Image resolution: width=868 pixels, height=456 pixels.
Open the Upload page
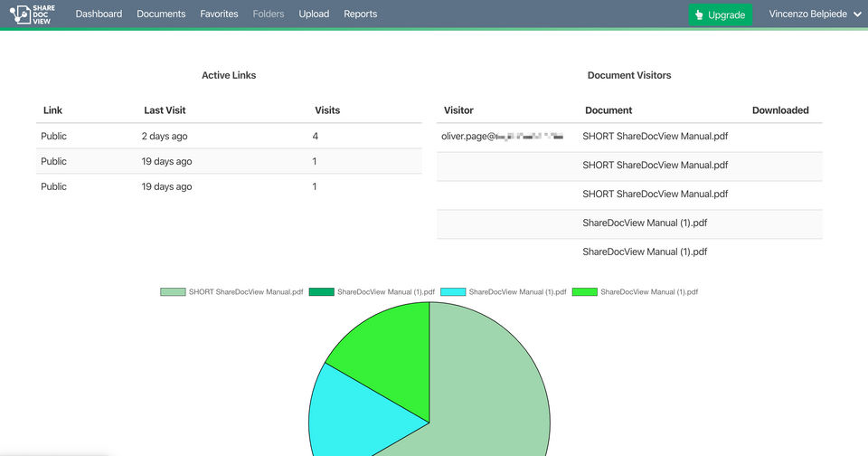pos(314,14)
